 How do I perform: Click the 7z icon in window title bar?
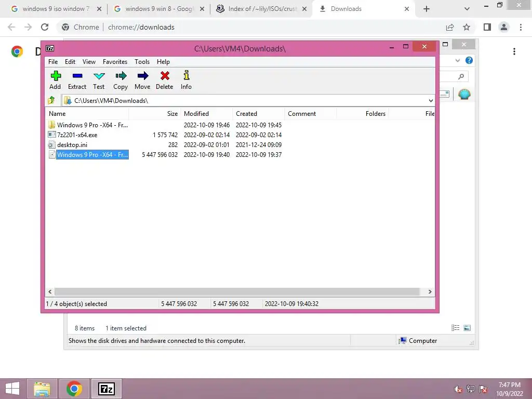point(50,48)
